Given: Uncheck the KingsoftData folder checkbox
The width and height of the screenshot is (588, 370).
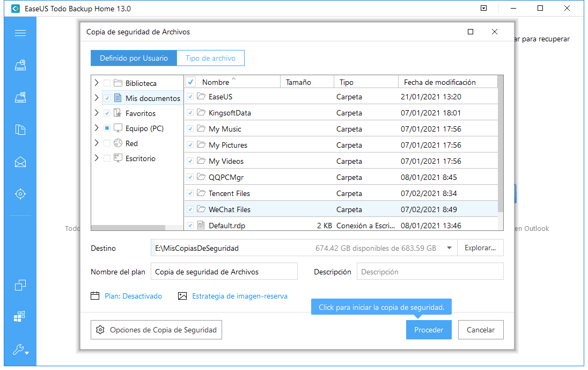Looking at the screenshot, I should pos(190,113).
